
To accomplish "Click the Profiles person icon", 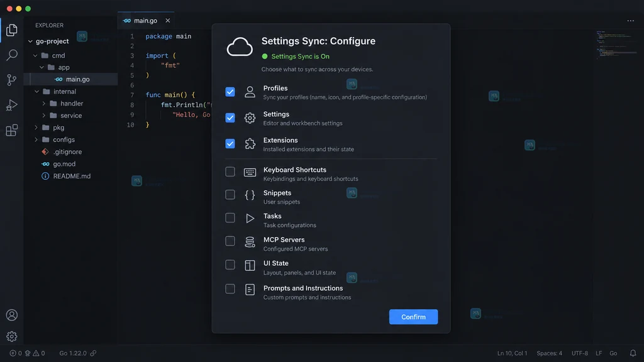I will click(250, 92).
